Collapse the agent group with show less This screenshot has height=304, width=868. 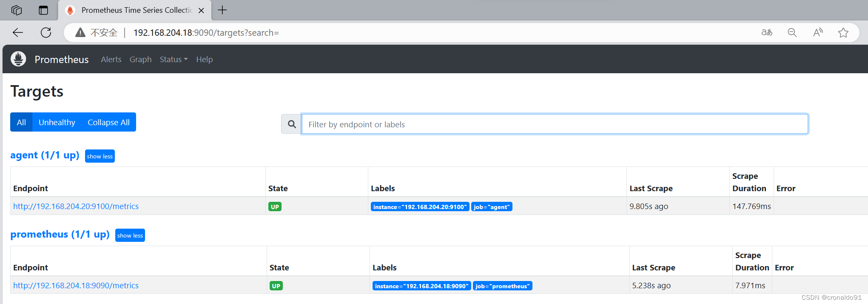tap(100, 156)
